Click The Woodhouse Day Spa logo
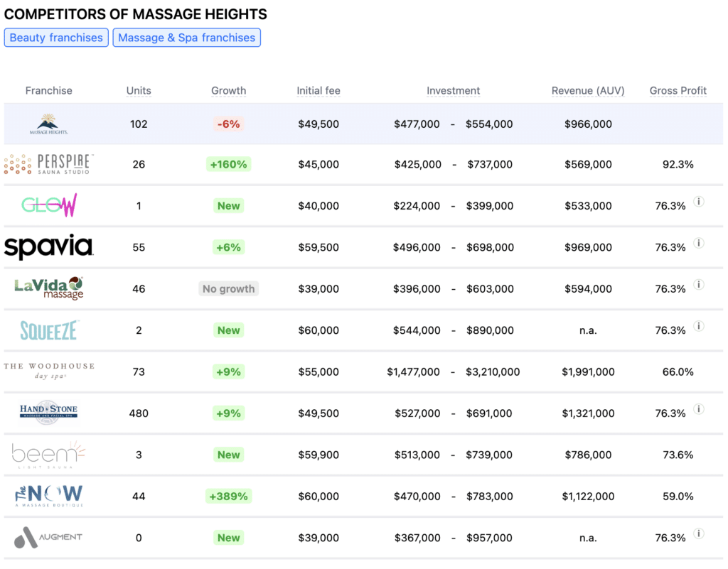 [x=49, y=371]
